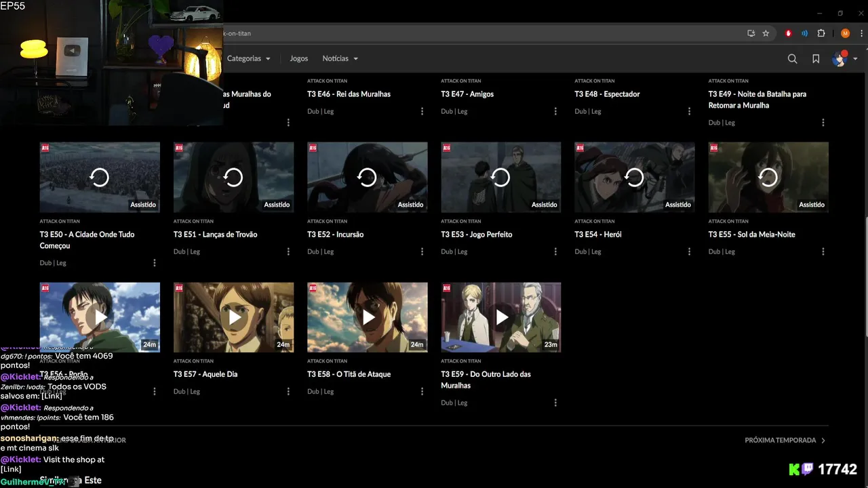
Task: Open options menu for E52 Incursão
Action: click(422, 251)
